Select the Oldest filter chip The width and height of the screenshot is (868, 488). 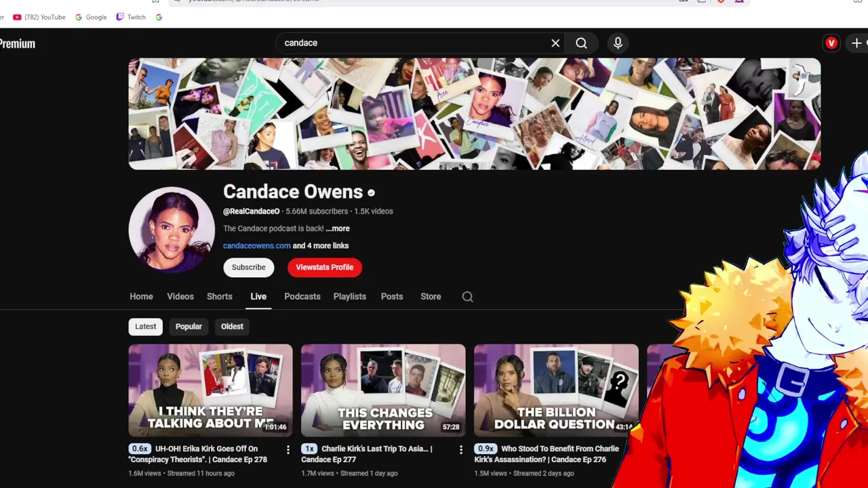tap(232, 326)
